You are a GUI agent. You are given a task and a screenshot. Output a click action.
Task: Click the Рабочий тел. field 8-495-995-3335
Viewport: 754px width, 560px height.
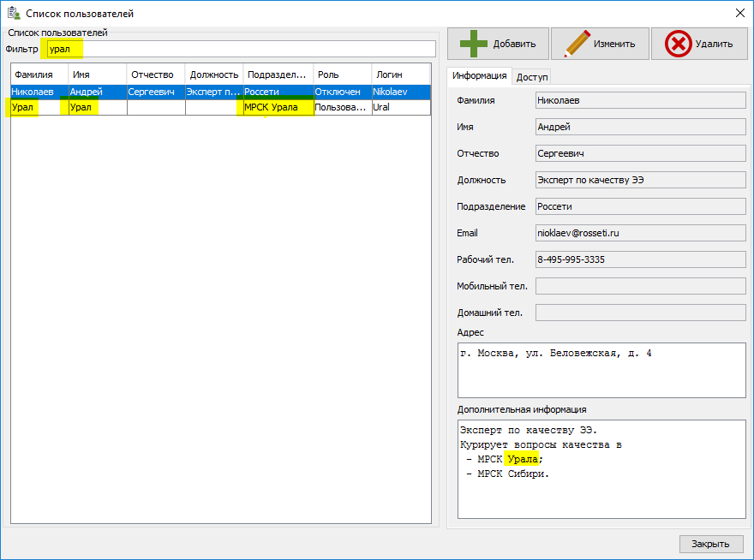click(641, 259)
